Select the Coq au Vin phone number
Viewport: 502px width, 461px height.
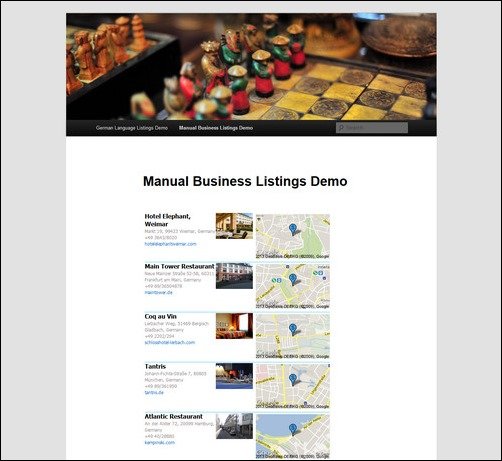[159, 336]
